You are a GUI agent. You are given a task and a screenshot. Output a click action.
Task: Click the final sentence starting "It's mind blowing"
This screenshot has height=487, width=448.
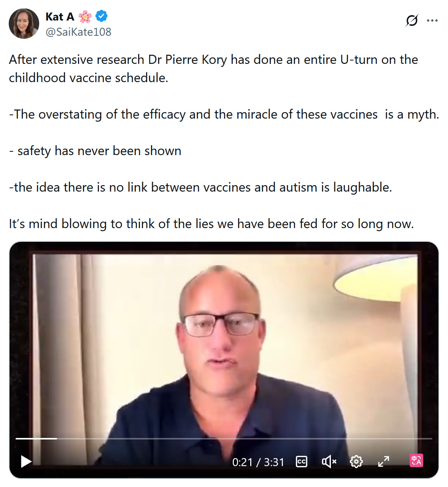click(211, 224)
